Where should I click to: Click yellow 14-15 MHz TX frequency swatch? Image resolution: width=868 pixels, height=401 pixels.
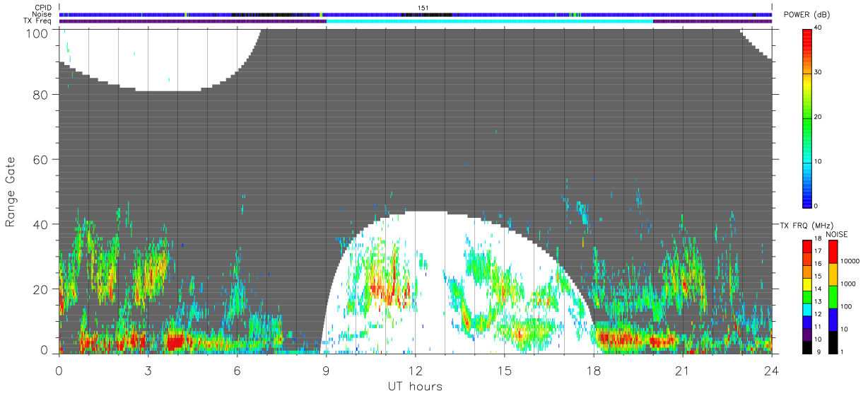pos(807,284)
